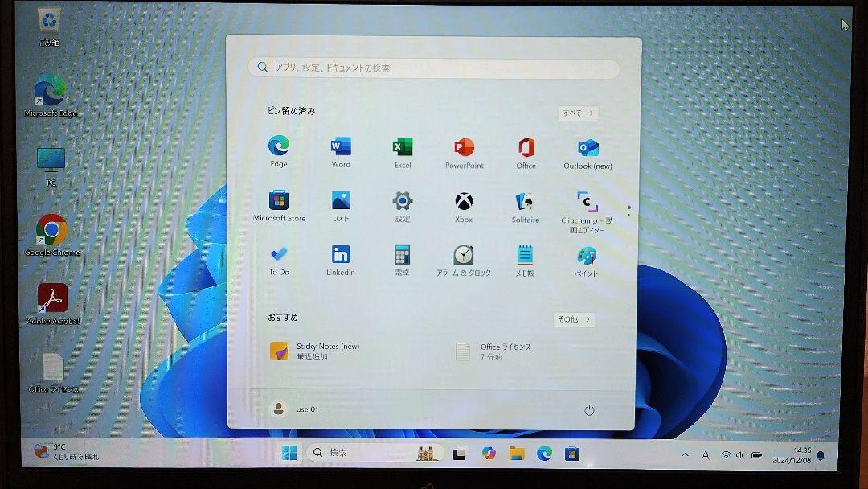Open the Office app icon

pyautogui.click(x=526, y=153)
